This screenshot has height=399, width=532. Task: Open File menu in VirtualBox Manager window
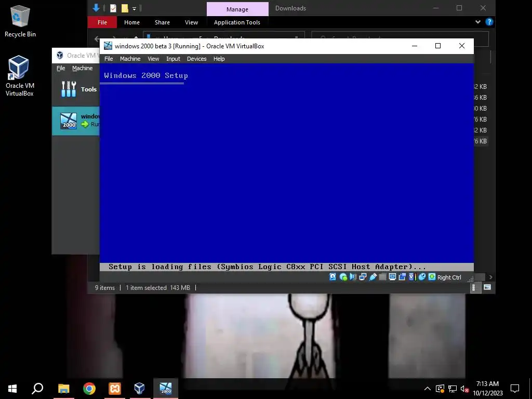(61, 68)
